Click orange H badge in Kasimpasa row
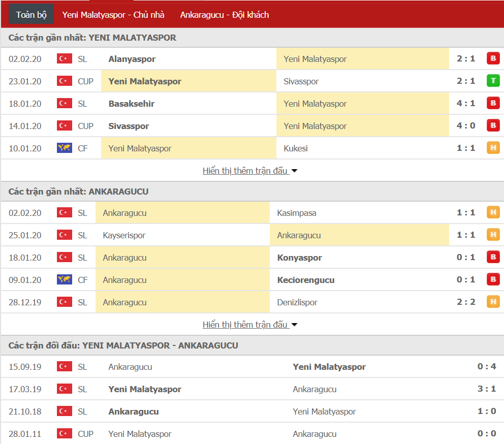The width and height of the screenshot is (504, 444). pos(493,212)
